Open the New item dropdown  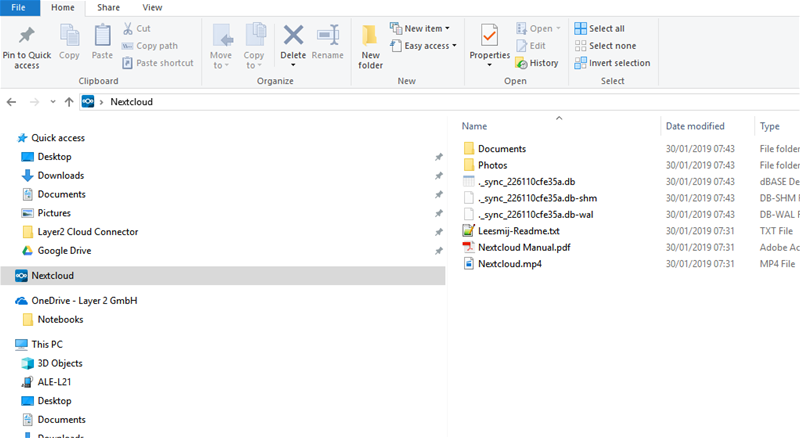[x=426, y=28]
